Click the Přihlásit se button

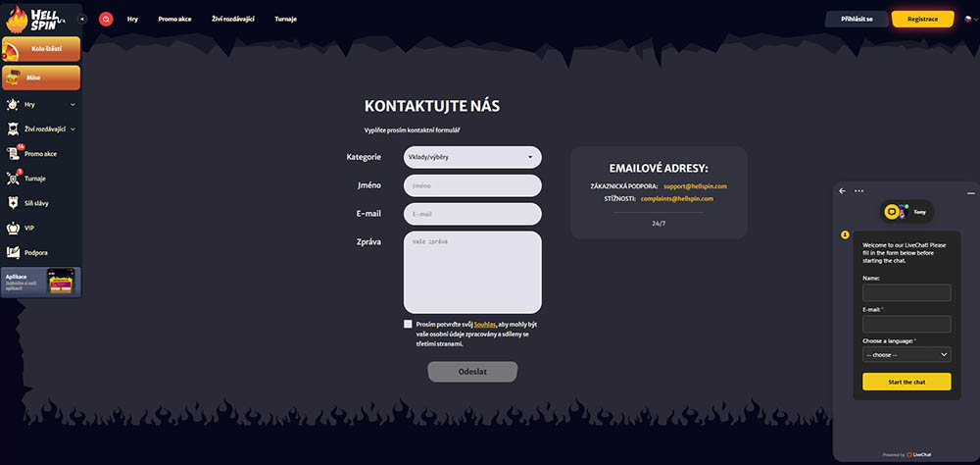(x=857, y=20)
